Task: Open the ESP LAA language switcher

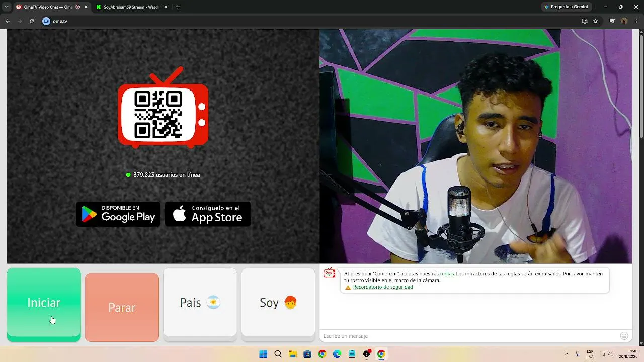Action: tap(590, 354)
